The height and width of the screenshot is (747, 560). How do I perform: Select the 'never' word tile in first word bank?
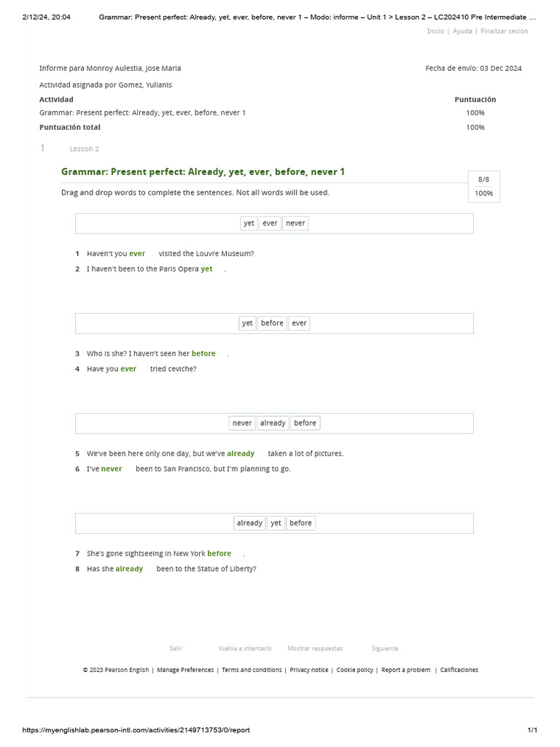pos(295,223)
